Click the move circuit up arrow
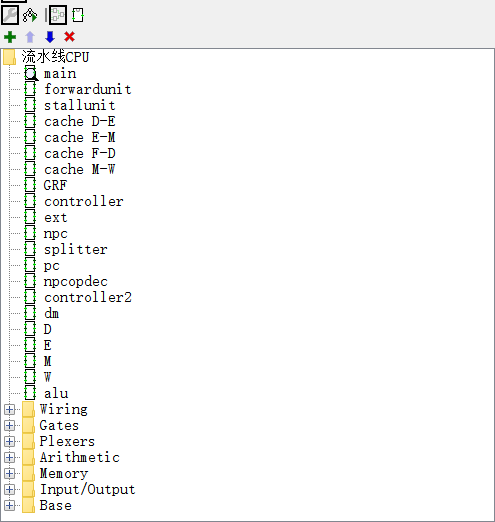Image resolution: width=495 pixels, height=522 pixels. [x=30, y=37]
